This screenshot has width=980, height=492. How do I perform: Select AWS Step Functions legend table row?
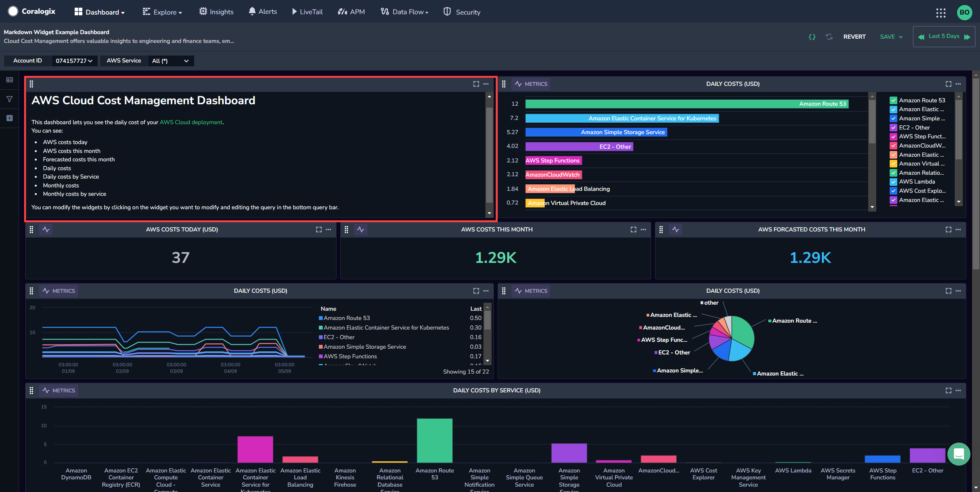(x=400, y=356)
